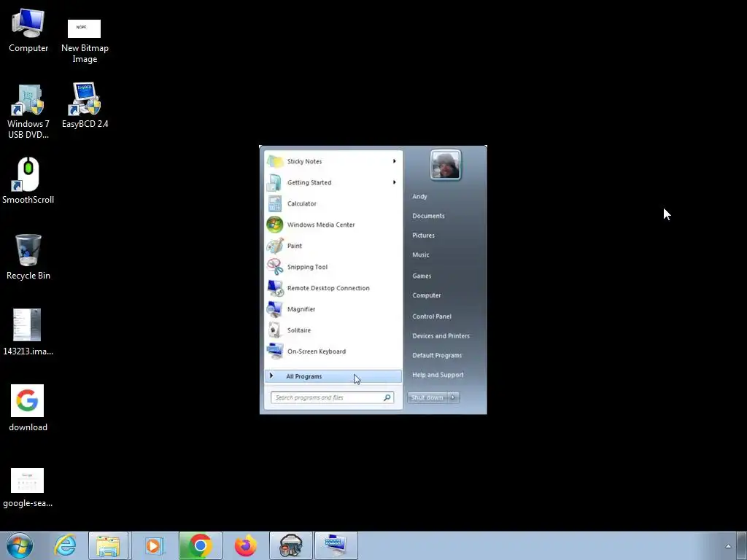Focus the Search programs and files box
The height and width of the screenshot is (560, 747).
[332, 397]
